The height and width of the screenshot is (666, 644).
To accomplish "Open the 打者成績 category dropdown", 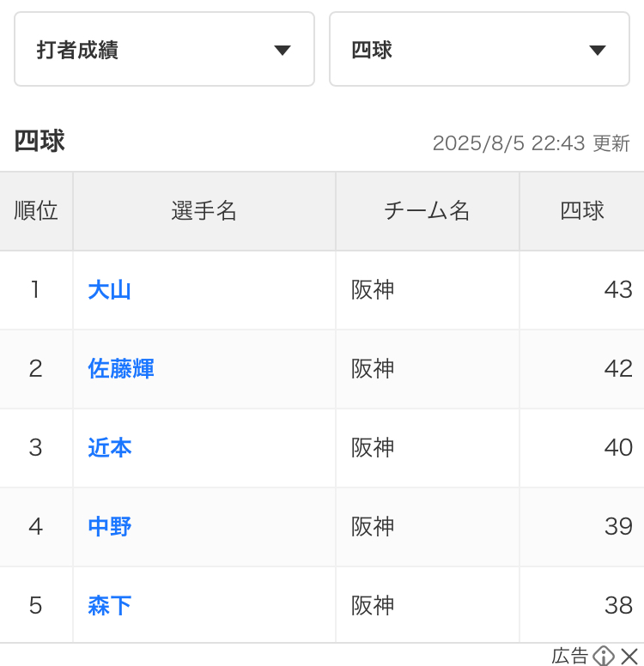I will (163, 50).
